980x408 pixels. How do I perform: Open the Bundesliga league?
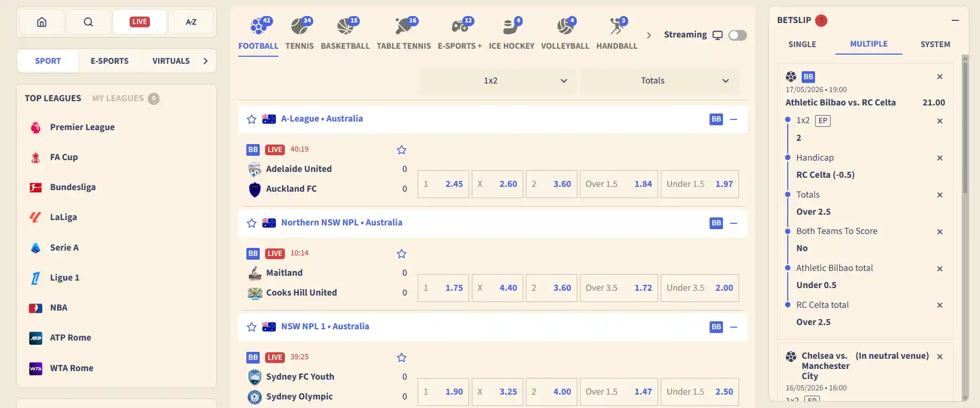pyautogui.click(x=73, y=187)
